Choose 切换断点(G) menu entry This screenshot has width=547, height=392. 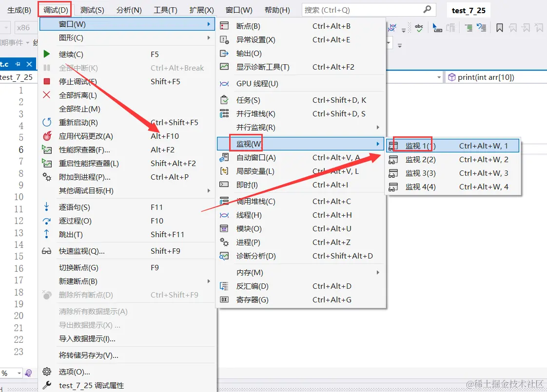[126, 268]
